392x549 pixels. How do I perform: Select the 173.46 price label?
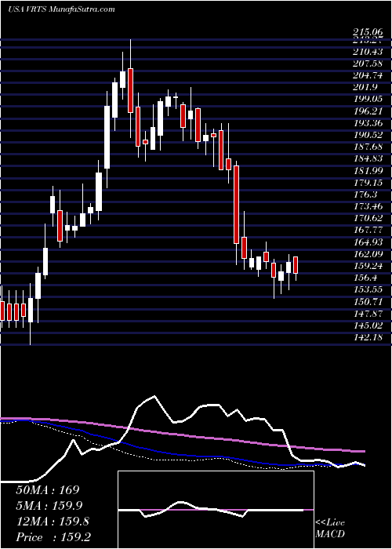(x=368, y=206)
